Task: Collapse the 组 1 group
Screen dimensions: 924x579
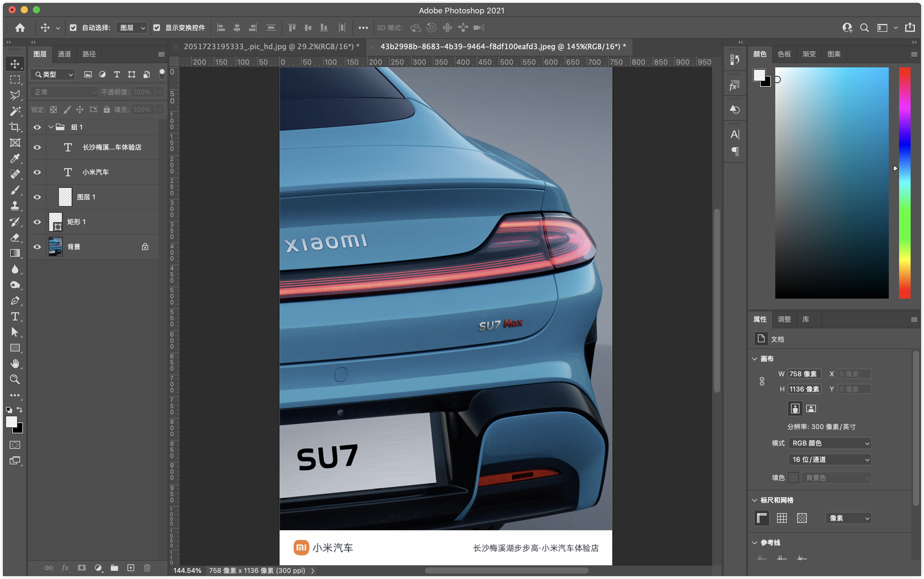Action: [51, 127]
